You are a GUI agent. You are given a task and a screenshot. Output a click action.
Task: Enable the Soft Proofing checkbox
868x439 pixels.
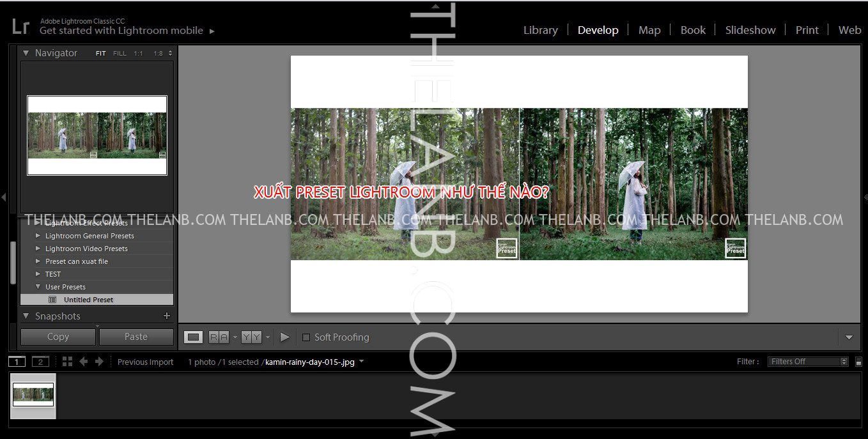click(x=306, y=337)
